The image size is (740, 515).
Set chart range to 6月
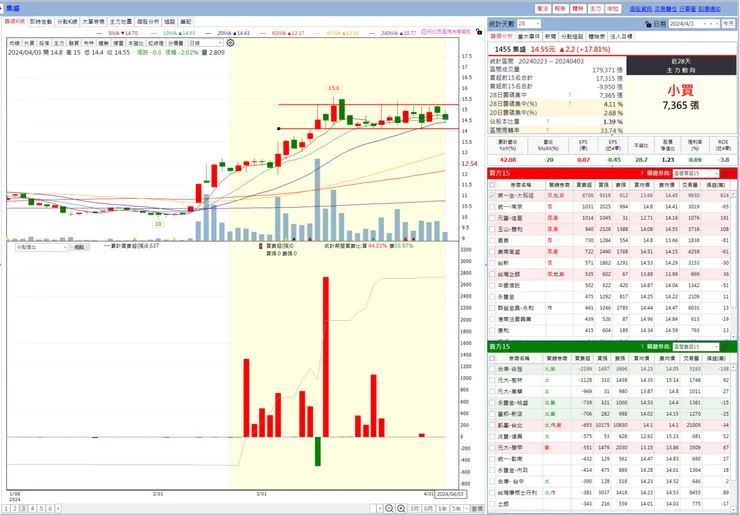pos(428,508)
